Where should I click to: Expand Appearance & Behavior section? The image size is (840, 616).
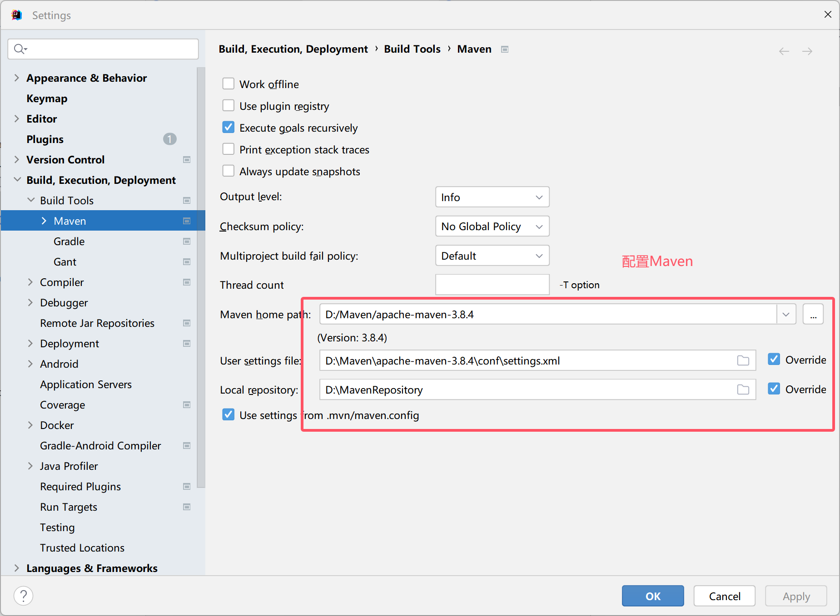(17, 78)
